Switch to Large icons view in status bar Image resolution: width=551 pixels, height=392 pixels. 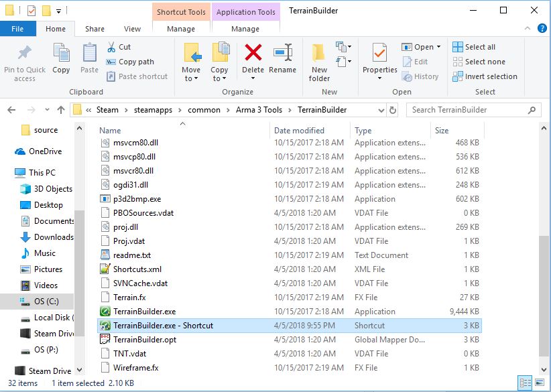[540, 383]
